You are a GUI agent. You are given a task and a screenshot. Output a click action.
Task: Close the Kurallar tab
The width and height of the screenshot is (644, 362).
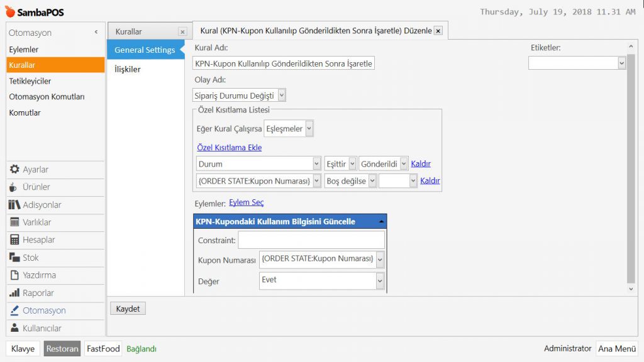(182, 31)
